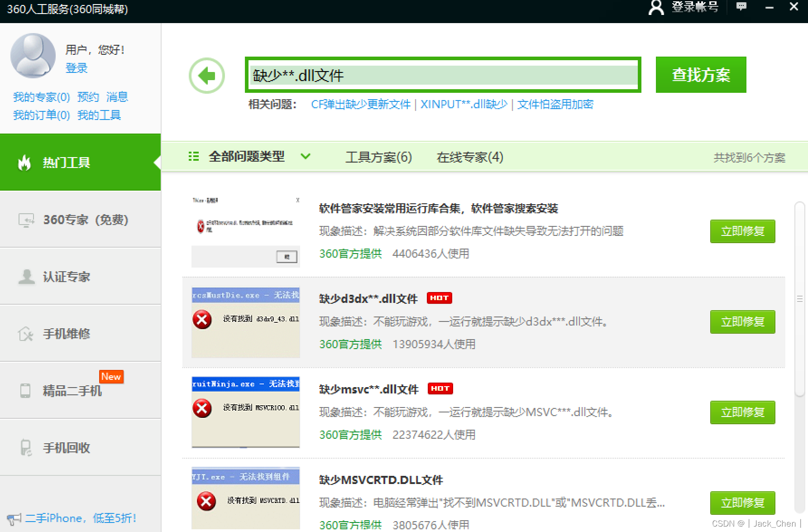The image size is (808, 532).
Task: Click the 4406436人使用 usage count
Action: coord(431,254)
